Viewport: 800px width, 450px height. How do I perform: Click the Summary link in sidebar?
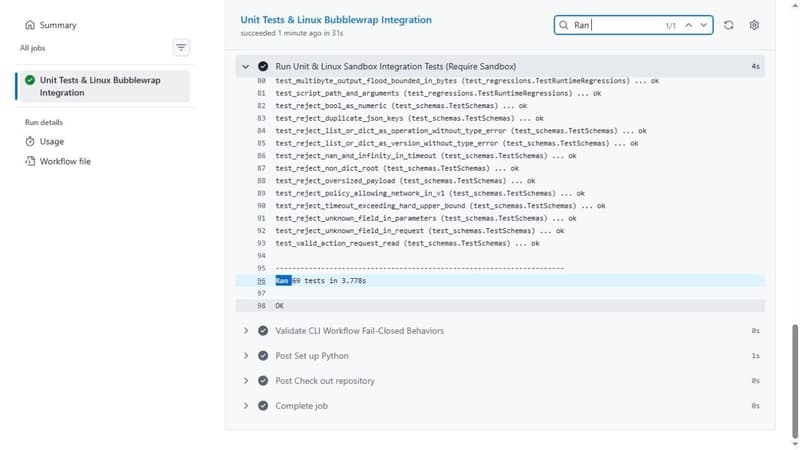pyautogui.click(x=58, y=25)
